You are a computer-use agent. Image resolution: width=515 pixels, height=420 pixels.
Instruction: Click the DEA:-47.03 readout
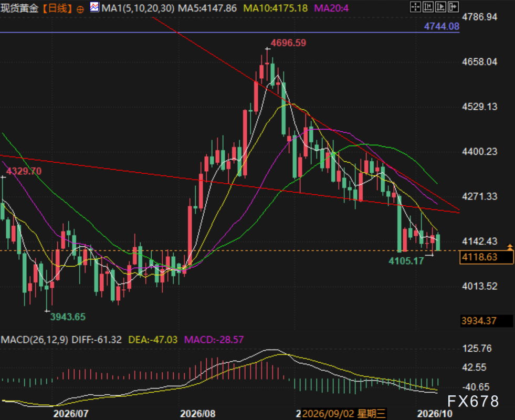pos(153,340)
